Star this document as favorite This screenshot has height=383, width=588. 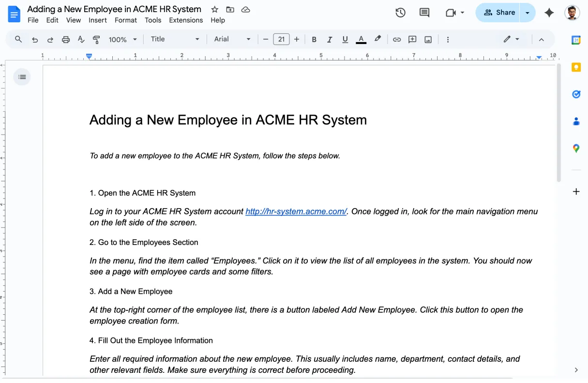(215, 10)
